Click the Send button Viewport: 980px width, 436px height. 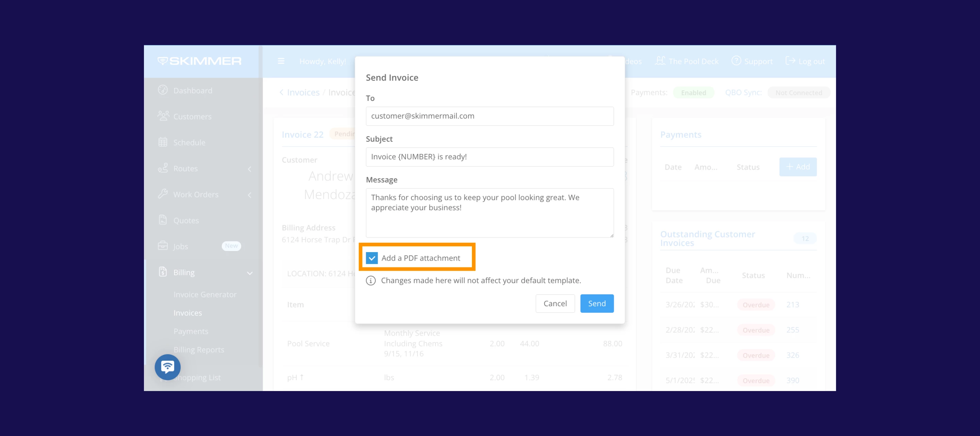pyautogui.click(x=597, y=303)
